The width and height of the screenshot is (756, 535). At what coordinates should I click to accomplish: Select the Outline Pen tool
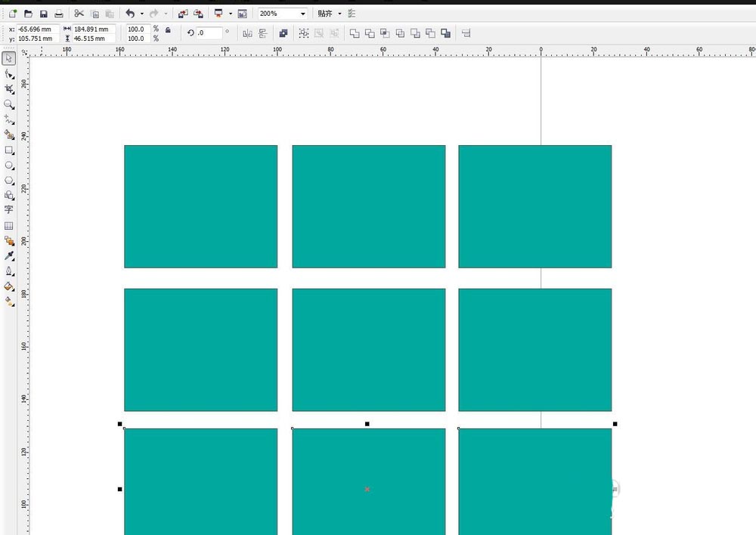click(x=8, y=271)
